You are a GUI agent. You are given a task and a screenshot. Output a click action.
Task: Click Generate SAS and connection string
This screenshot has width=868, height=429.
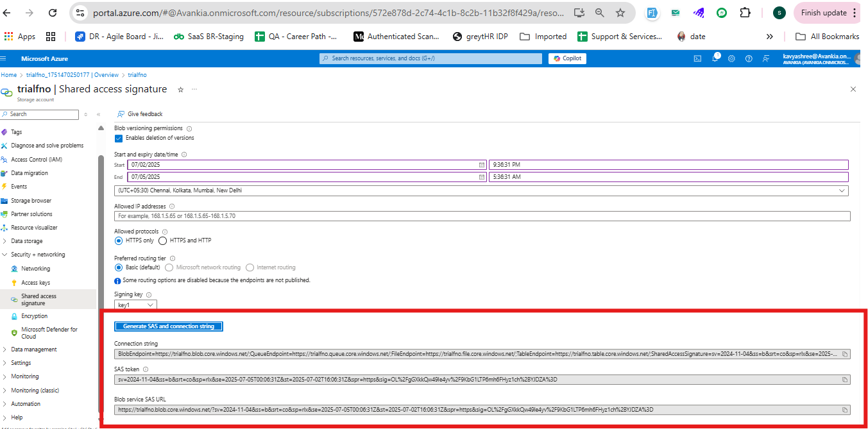[169, 326]
